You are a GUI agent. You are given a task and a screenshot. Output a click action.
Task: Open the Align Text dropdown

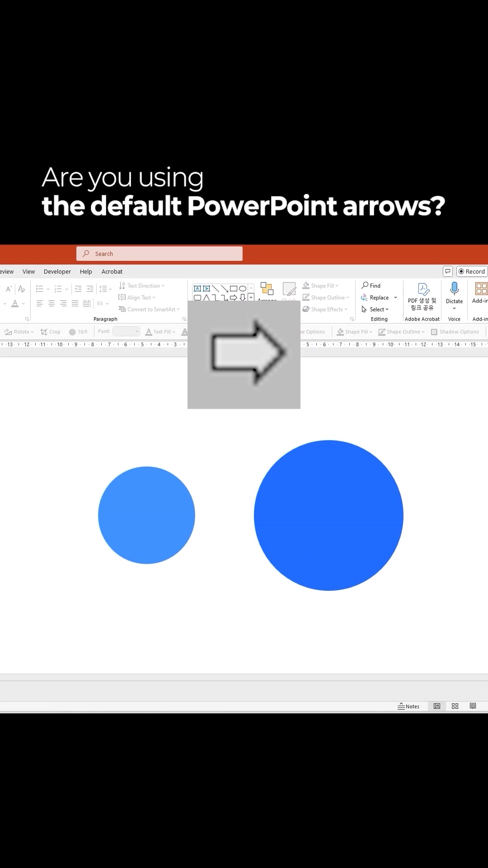[137, 297]
